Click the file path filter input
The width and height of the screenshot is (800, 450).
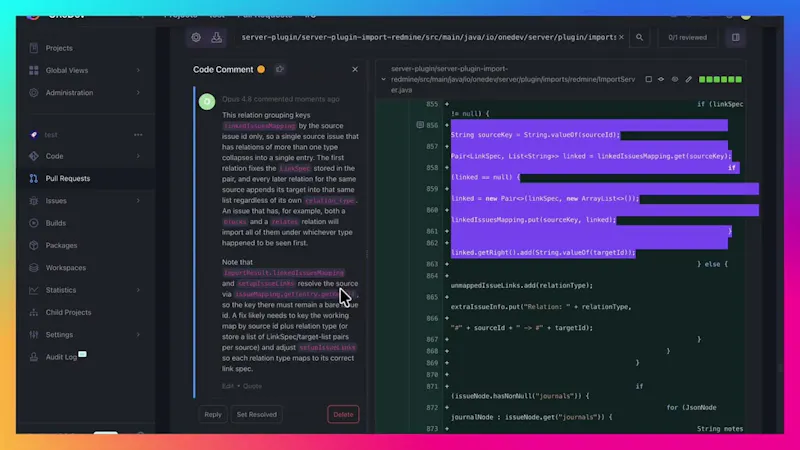click(429, 37)
